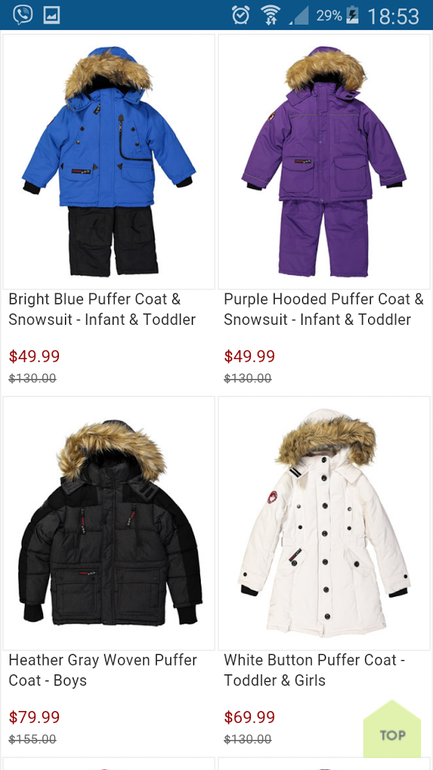View the White Button Puffer Coat image
The image size is (433, 770).
(x=324, y=523)
